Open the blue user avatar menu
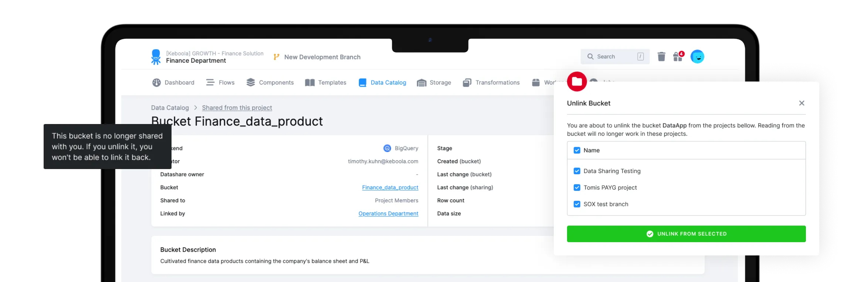868x282 pixels. (x=697, y=56)
